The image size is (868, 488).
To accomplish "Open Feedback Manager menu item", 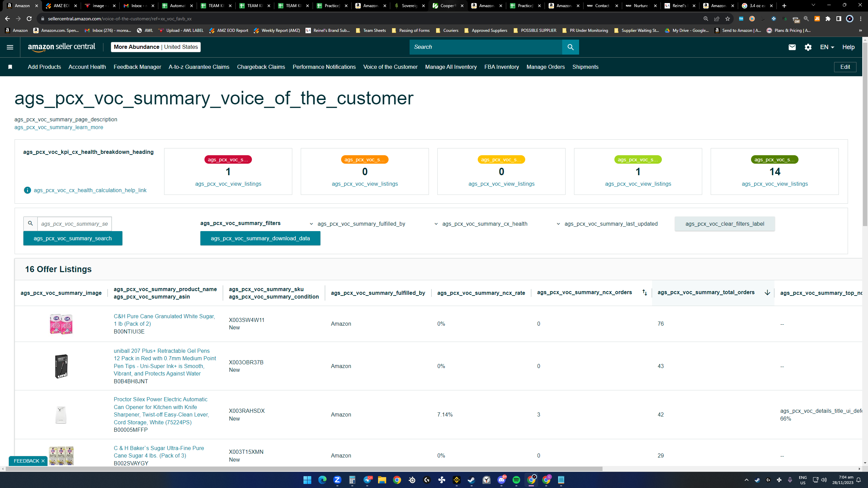I will tap(137, 67).
